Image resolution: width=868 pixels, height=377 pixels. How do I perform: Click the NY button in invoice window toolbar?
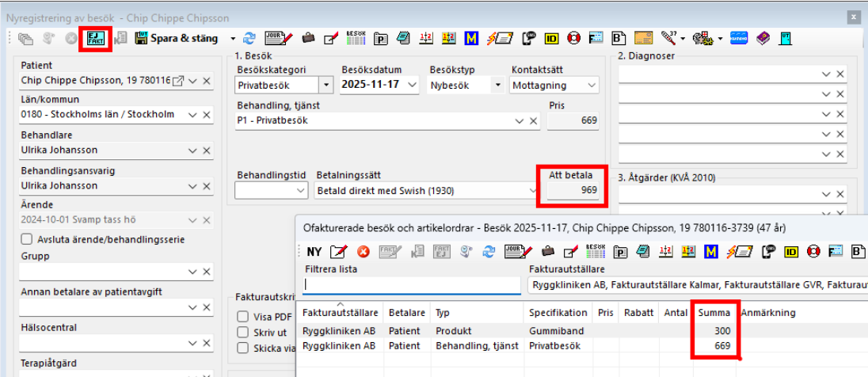(314, 252)
